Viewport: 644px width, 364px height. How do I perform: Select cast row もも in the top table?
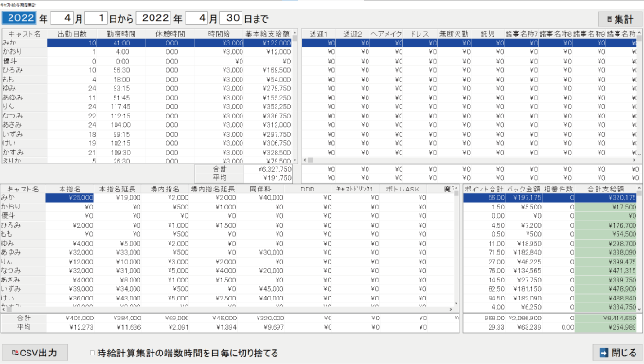147,79
